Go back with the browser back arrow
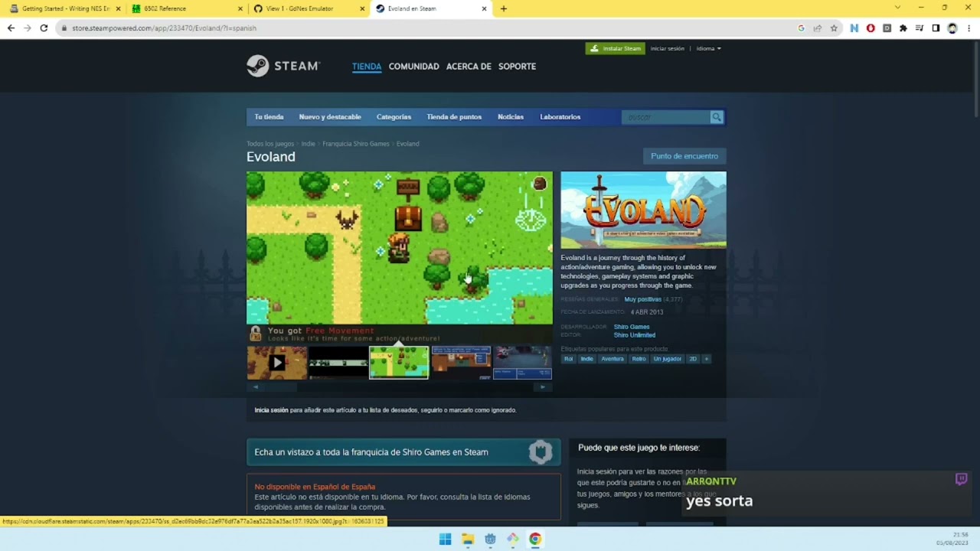 [11, 28]
